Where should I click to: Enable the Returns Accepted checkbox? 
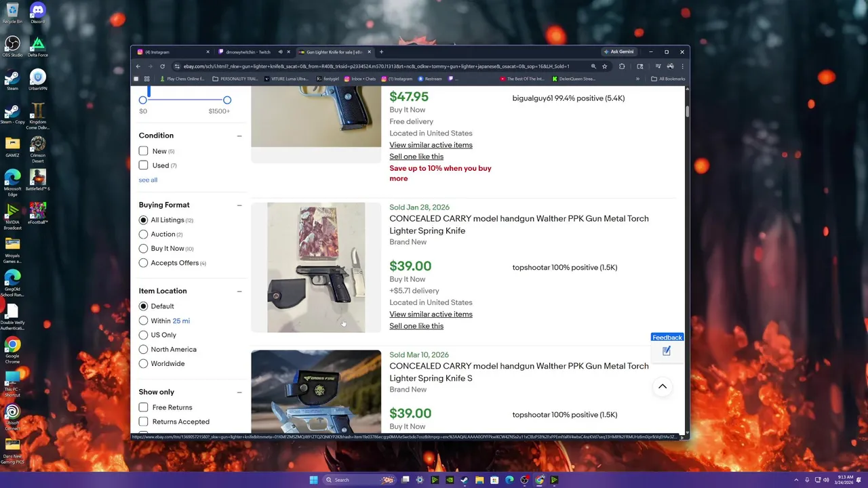tap(143, 422)
